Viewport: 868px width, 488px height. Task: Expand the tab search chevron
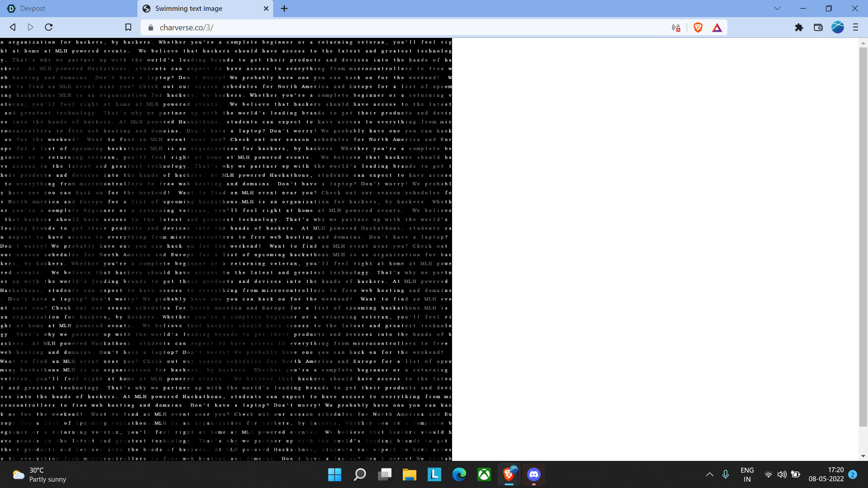pyautogui.click(x=777, y=8)
